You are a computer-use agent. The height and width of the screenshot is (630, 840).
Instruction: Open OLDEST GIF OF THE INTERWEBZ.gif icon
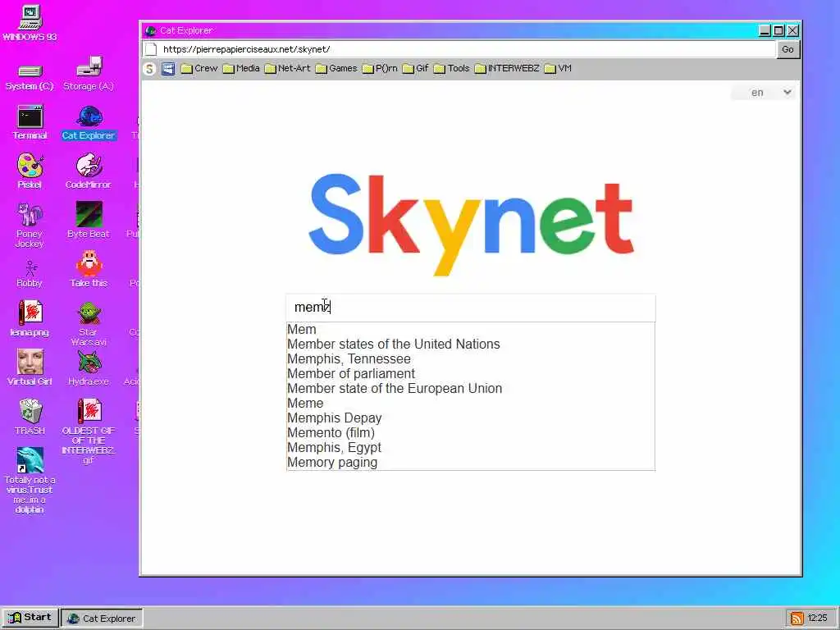pos(89,431)
